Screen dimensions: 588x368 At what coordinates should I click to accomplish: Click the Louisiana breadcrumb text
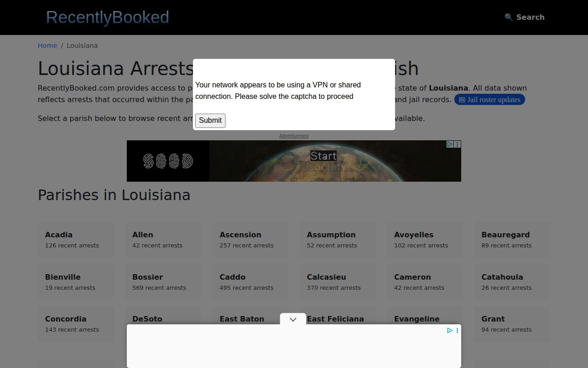[x=82, y=46]
